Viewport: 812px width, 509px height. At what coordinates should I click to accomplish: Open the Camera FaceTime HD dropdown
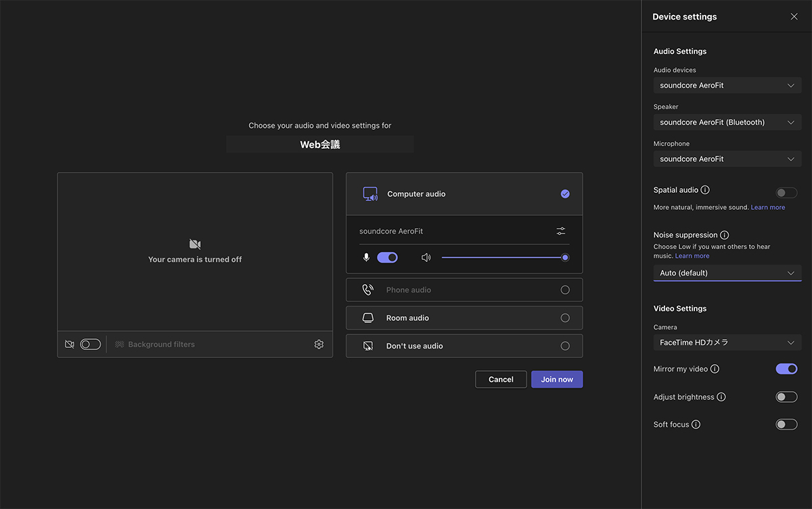click(x=727, y=342)
